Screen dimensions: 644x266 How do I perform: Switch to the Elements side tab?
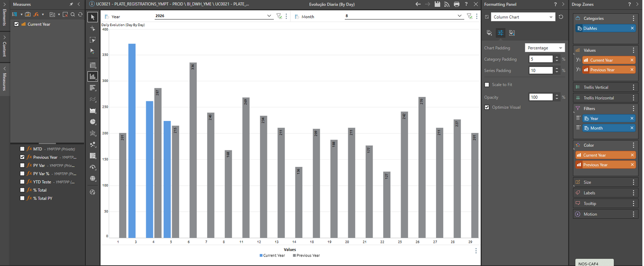tap(4, 15)
